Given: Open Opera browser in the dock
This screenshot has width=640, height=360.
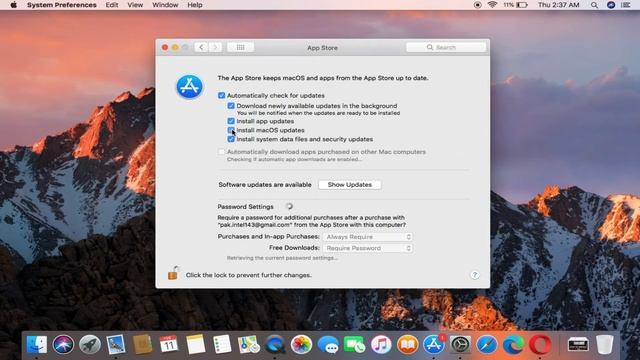Looking at the screenshot, I should (x=540, y=344).
